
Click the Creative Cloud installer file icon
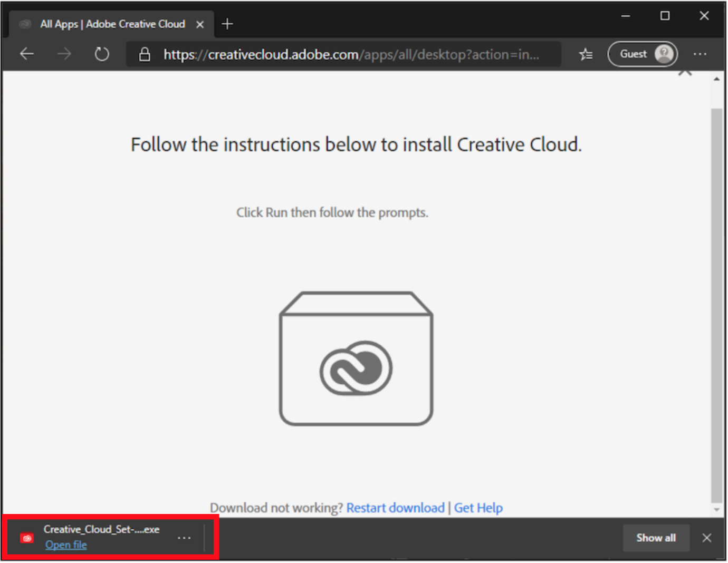point(27,538)
